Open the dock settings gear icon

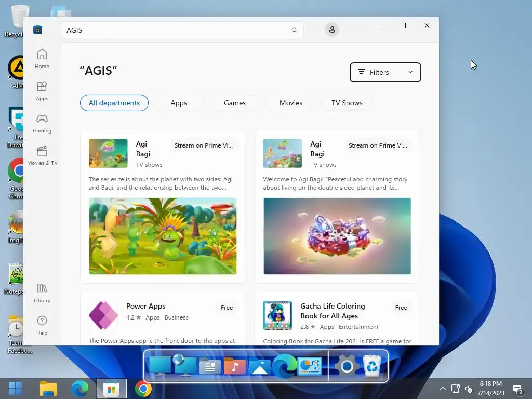347,366
